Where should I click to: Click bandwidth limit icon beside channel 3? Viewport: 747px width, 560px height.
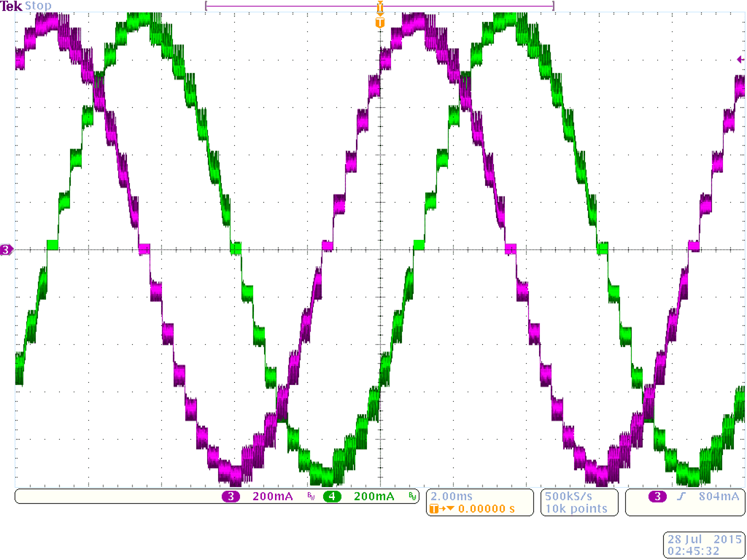(x=311, y=497)
